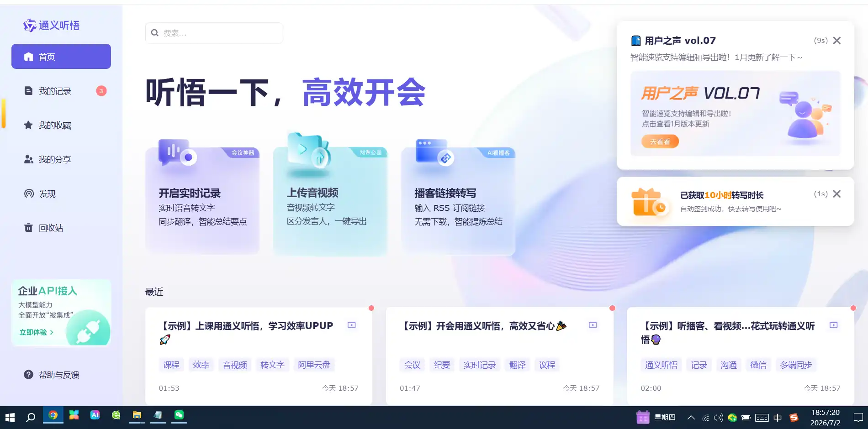This screenshot has width=868, height=429.
Task: Click the 多端同步 tag
Action: (796, 365)
